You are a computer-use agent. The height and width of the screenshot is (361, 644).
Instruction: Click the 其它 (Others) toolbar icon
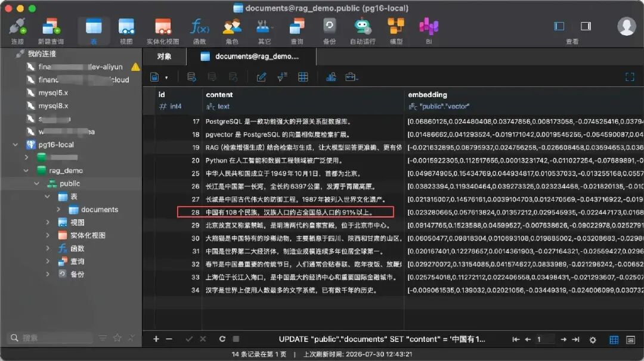pyautogui.click(x=265, y=31)
